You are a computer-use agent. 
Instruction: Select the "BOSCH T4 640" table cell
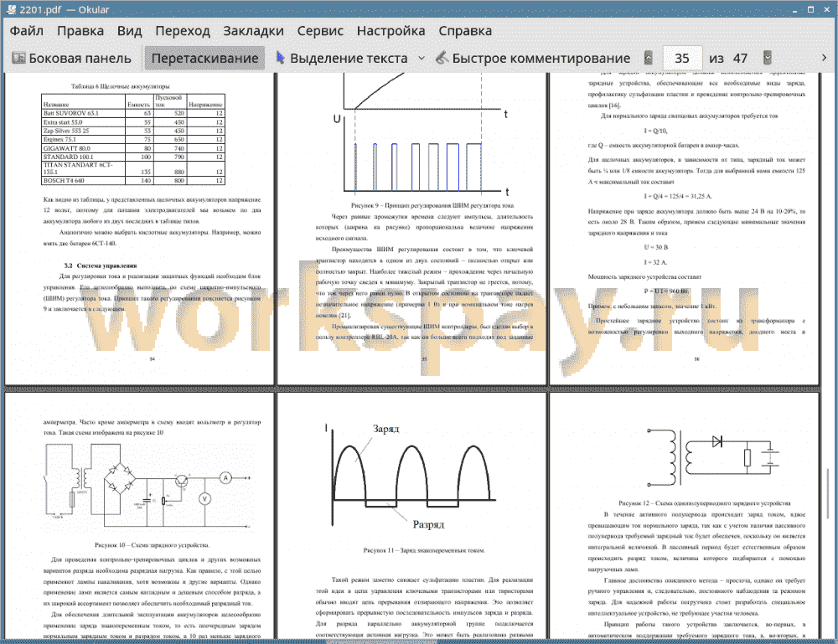(x=65, y=181)
